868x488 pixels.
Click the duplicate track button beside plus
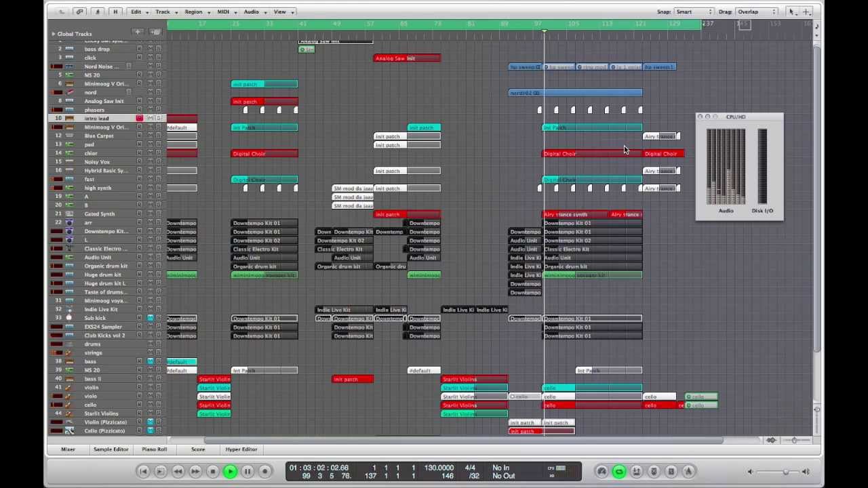point(155,32)
